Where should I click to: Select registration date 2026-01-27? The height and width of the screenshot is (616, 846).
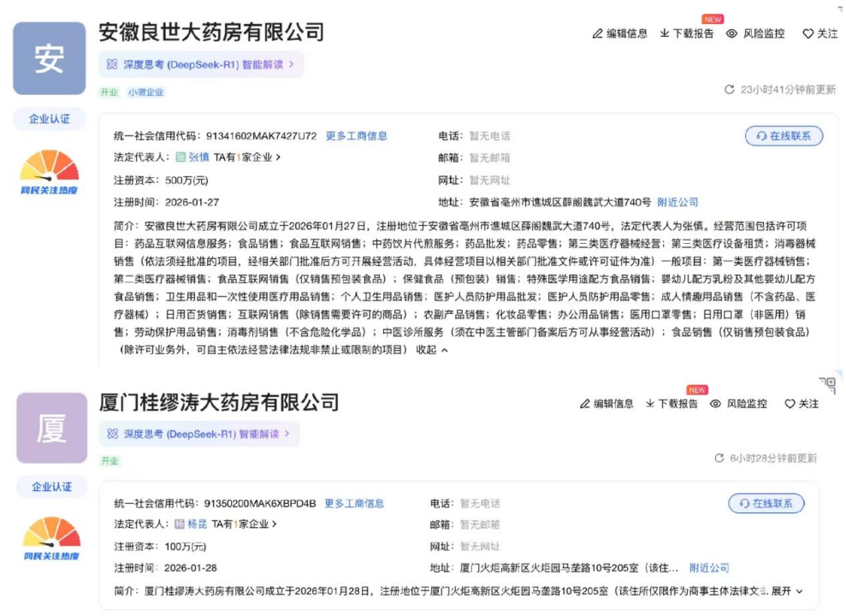(x=192, y=203)
